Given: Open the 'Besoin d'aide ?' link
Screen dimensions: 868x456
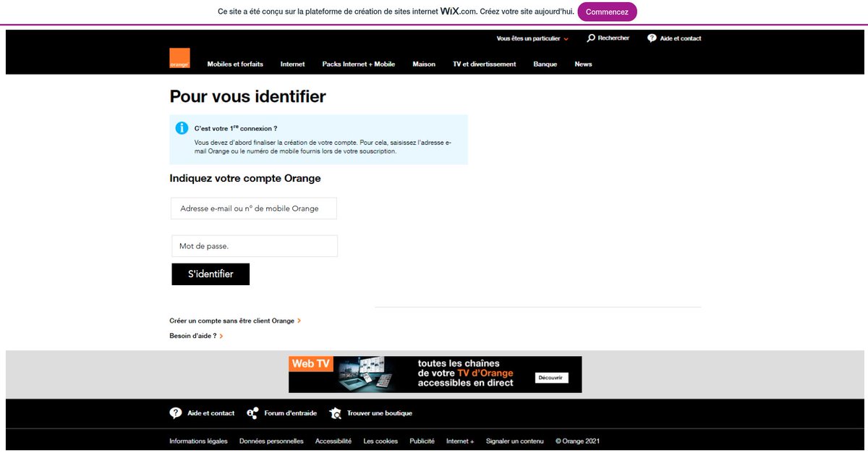Looking at the screenshot, I should point(193,336).
